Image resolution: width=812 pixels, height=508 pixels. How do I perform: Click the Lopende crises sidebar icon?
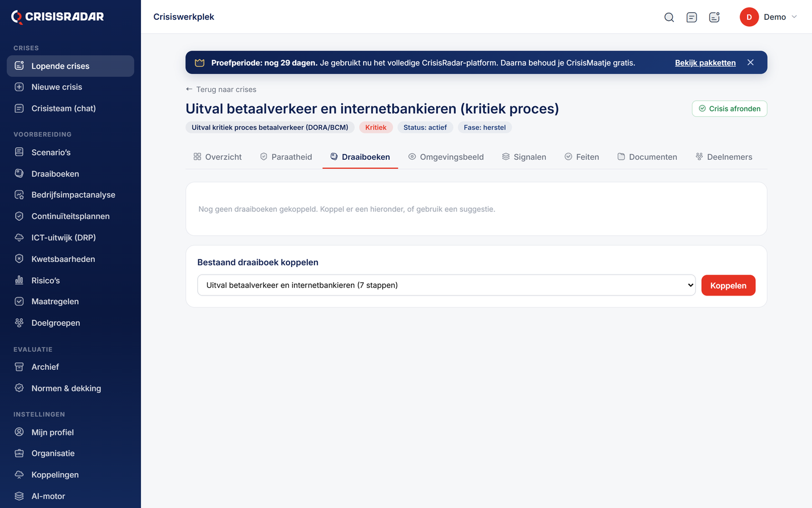click(x=19, y=66)
